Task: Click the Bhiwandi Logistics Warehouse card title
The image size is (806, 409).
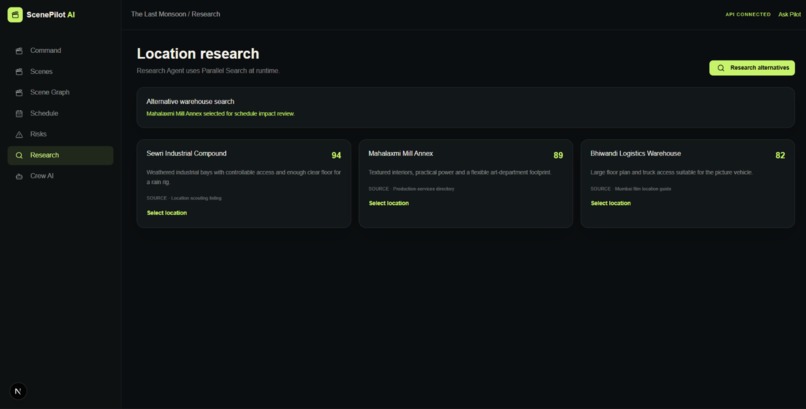Action: click(x=635, y=154)
